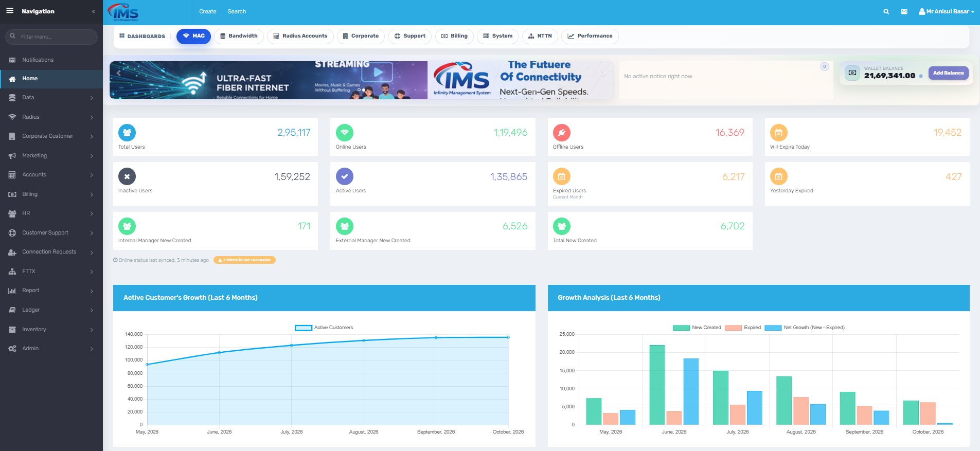Open Notifications in the sidebar
This screenshot has width=980, height=451.
pyautogui.click(x=51, y=60)
